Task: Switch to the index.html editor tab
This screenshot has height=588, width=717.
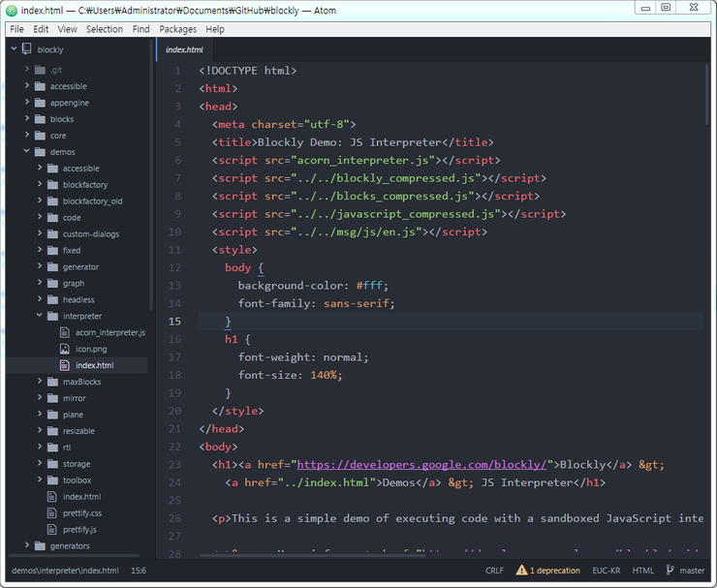Action: point(184,49)
